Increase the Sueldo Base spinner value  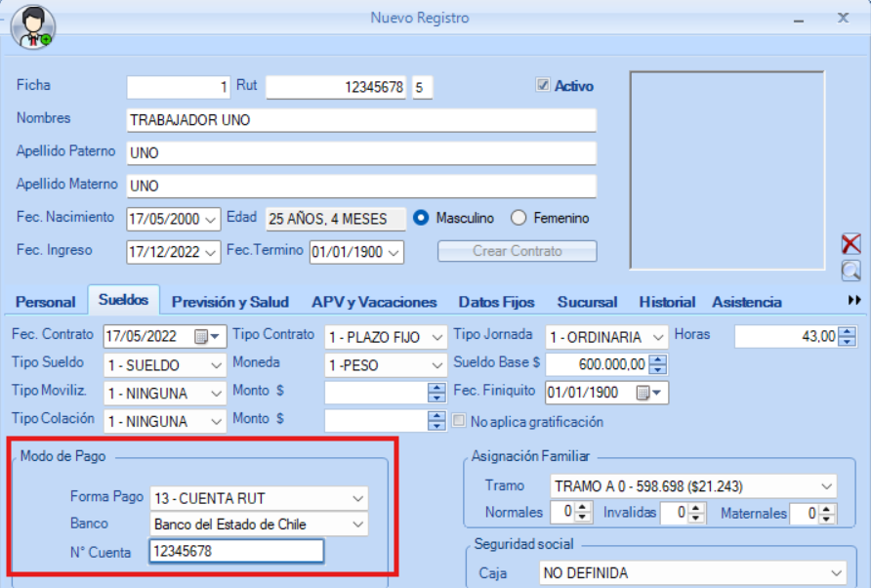point(658,359)
